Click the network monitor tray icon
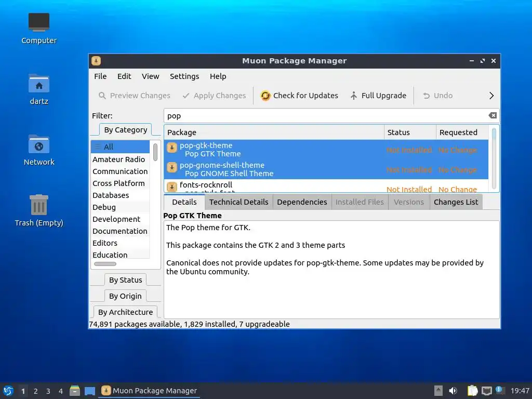Image resolution: width=532 pixels, height=399 pixels. (x=487, y=391)
